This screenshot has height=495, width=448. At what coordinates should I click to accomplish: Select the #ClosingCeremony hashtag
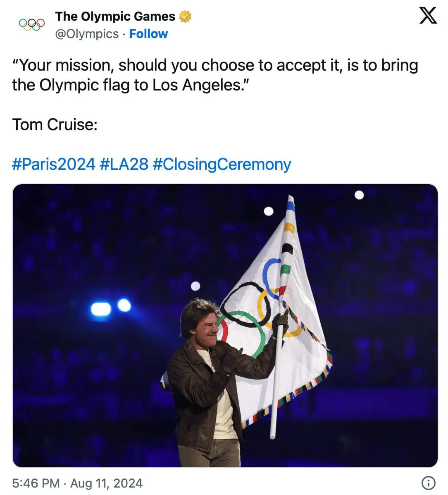point(222,164)
